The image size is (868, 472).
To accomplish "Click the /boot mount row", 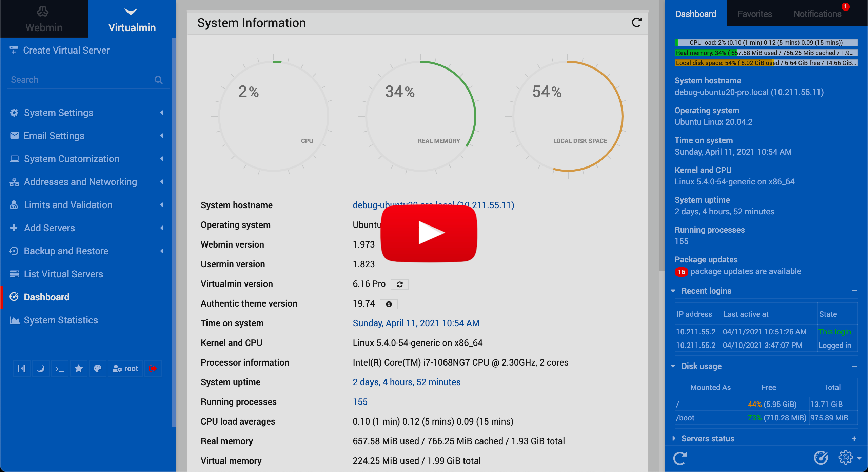I will click(766, 418).
